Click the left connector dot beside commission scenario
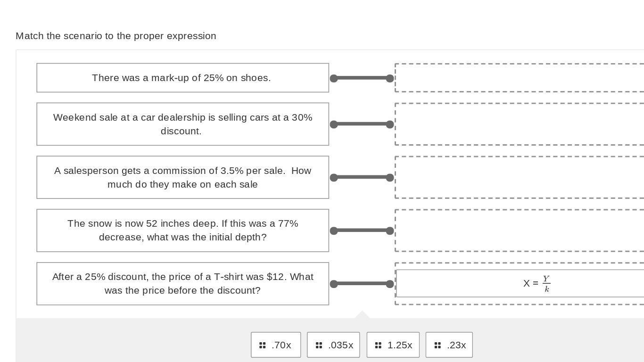644x362 pixels. tap(334, 178)
